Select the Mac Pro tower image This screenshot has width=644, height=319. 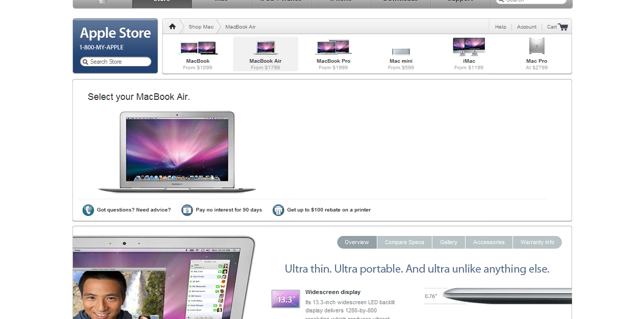[x=536, y=46]
